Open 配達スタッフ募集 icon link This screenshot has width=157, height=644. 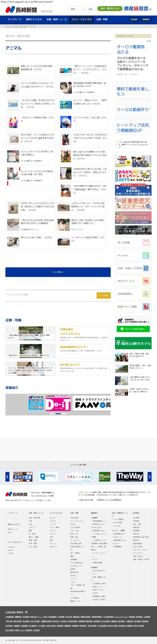[x=133, y=306]
